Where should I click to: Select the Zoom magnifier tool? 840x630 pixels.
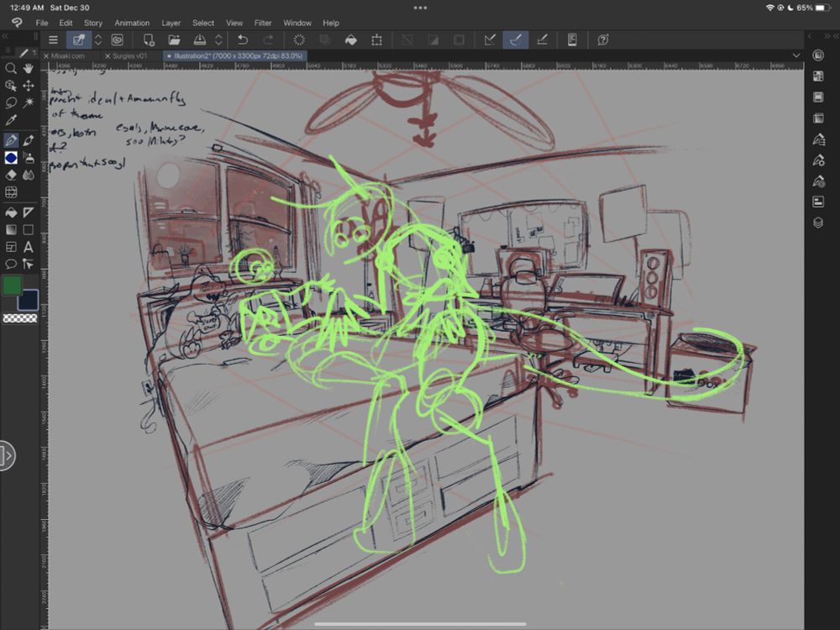(x=11, y=69)
